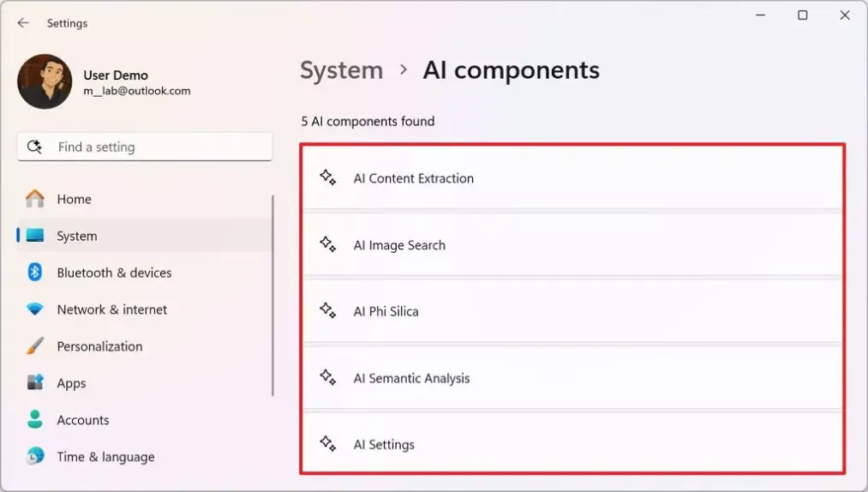Click the sidebar vertical scrollbar

[273, 296]
